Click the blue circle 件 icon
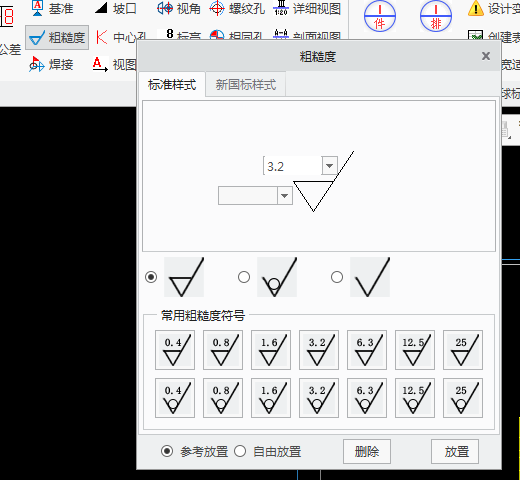Viewport: 520px width, 480px height. point(380,16)
